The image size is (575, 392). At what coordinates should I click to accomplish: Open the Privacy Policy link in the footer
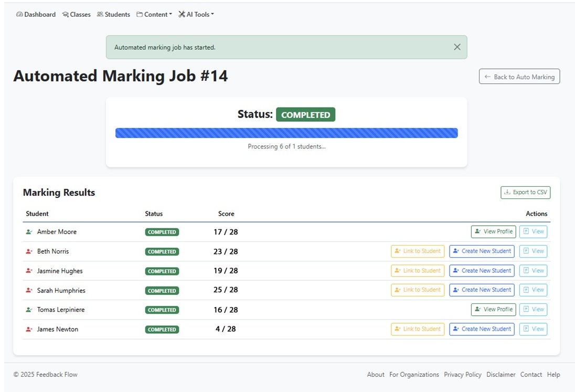pyautogui.click(x=463, y=374)
